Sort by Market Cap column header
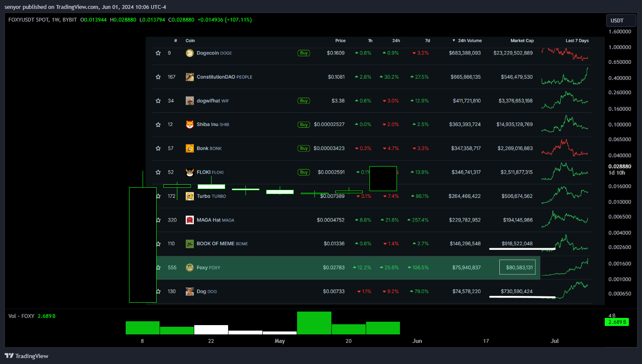The height and width of the screenshot is (364, 642). pos(522,41)
